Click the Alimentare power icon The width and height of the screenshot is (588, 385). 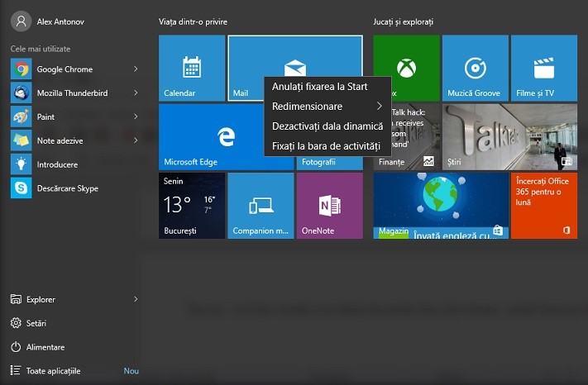click(x=16, y=347)
